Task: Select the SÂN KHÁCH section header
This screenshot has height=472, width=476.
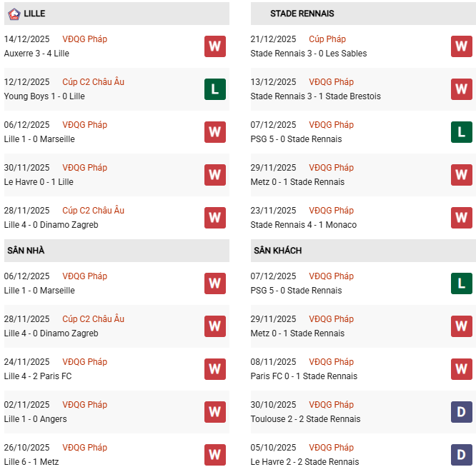Action: (x=277, y=251)
